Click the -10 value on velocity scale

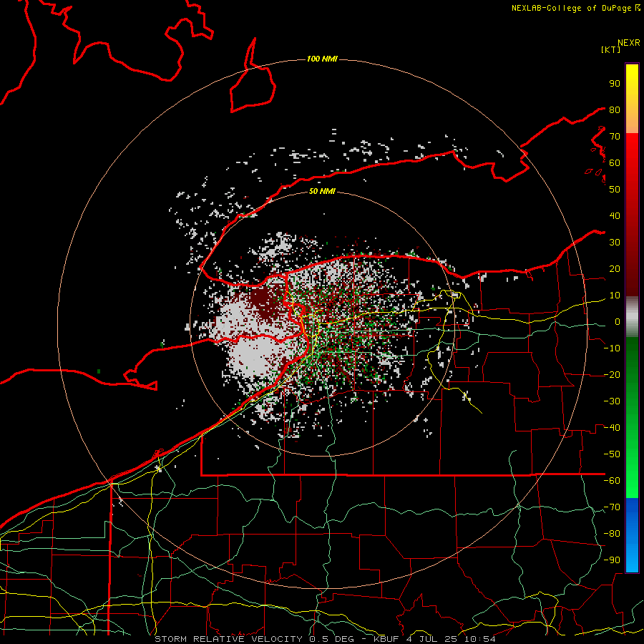pos(612,348)
